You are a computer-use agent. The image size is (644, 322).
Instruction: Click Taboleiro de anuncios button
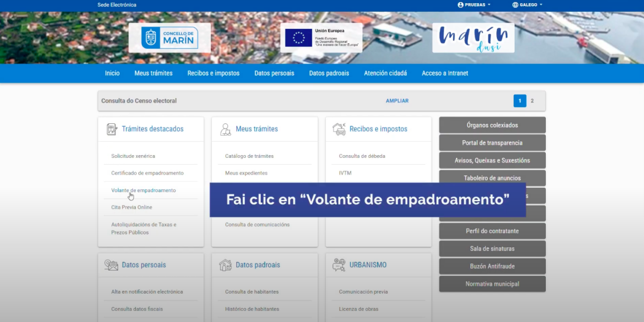(x=492, y=178)
